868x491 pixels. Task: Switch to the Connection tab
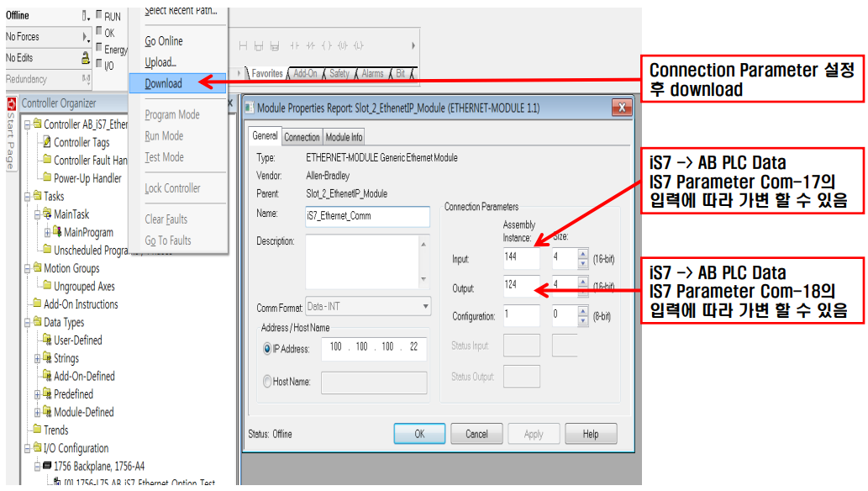point(302,137)
